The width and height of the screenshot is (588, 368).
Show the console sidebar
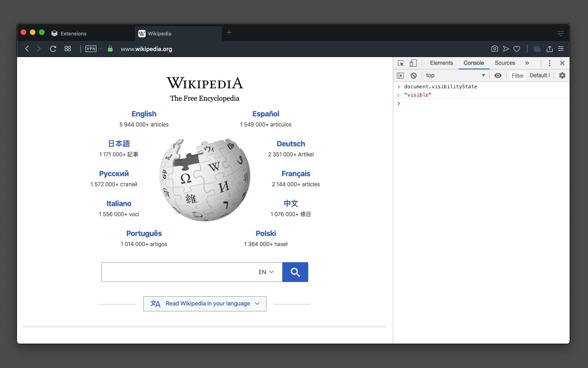click(x=401, y=75)
